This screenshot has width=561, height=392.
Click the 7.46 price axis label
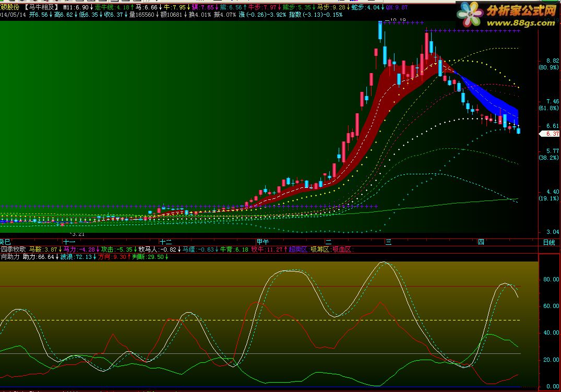[553, 102]
